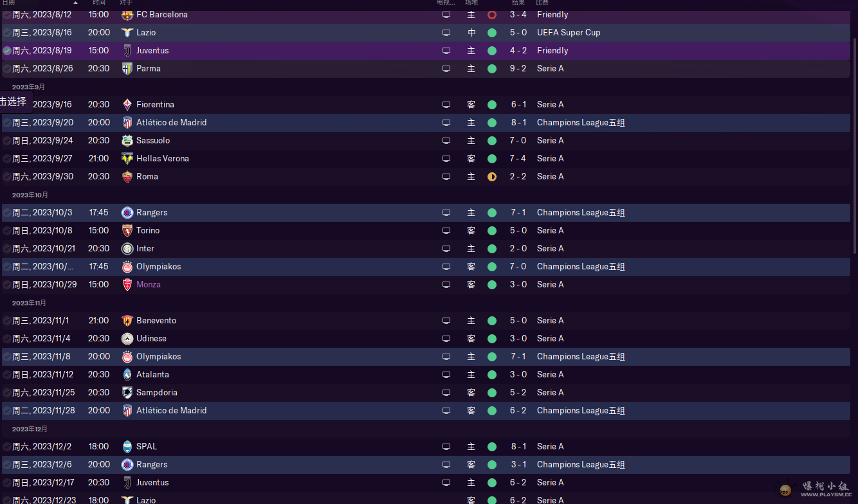Click the TV broadcast icon for the Roma match
858x504 pixels.
(x=446, y=177)
